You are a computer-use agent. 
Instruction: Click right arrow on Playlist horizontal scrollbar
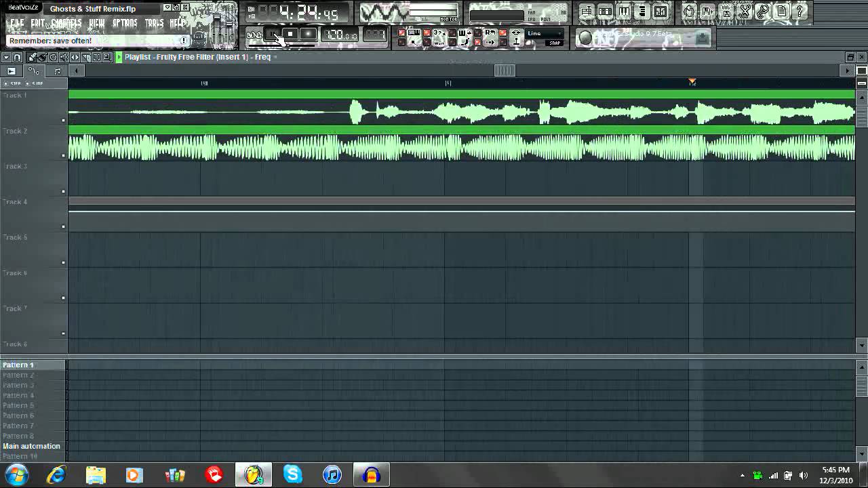(847, 70)
